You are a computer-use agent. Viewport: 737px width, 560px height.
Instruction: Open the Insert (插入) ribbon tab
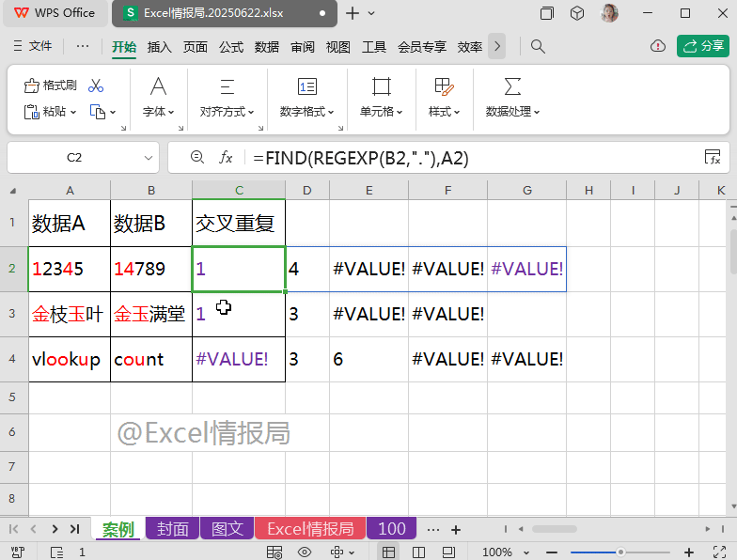(x=160, y=47)
